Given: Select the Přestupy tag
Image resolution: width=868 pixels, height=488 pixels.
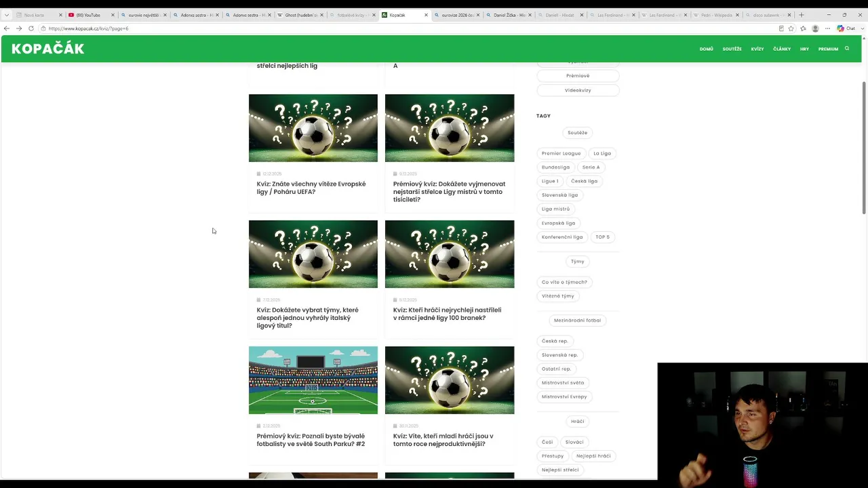Looking at the screenshot, I should 553,456.
